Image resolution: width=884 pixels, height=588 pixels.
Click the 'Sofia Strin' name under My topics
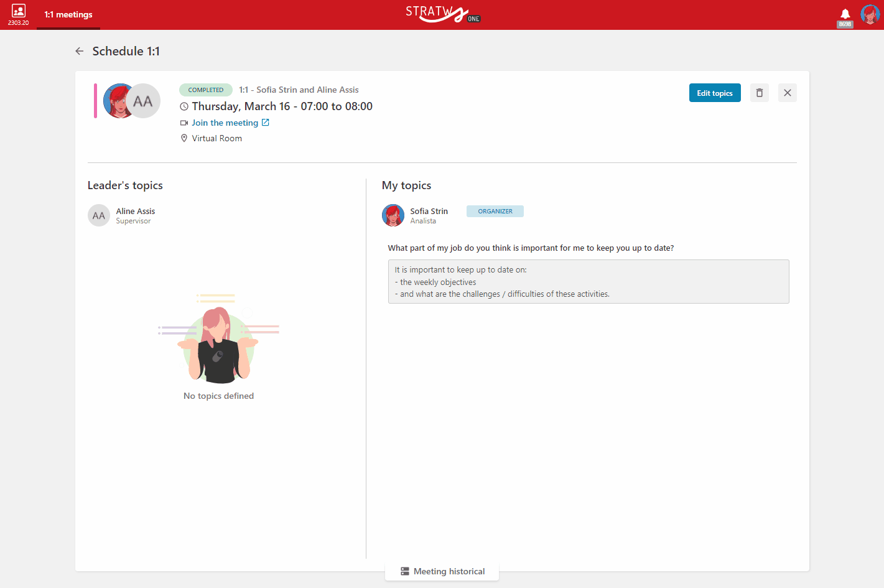(429, 211)
